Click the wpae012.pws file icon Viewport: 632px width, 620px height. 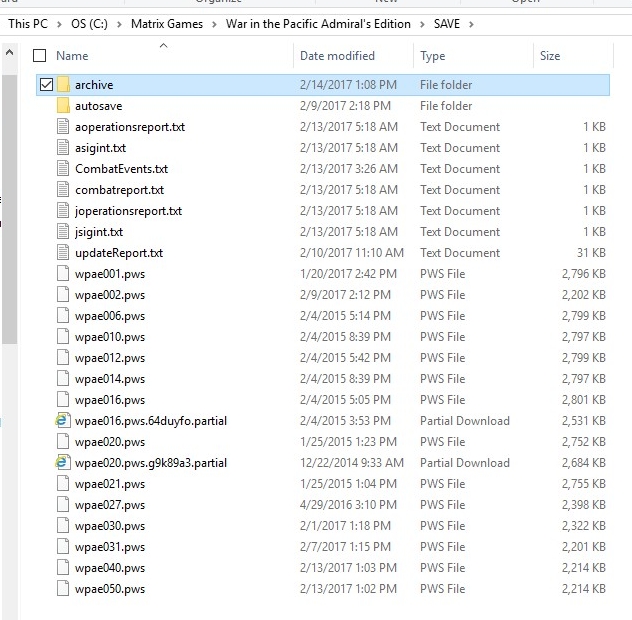pos(63,358)
